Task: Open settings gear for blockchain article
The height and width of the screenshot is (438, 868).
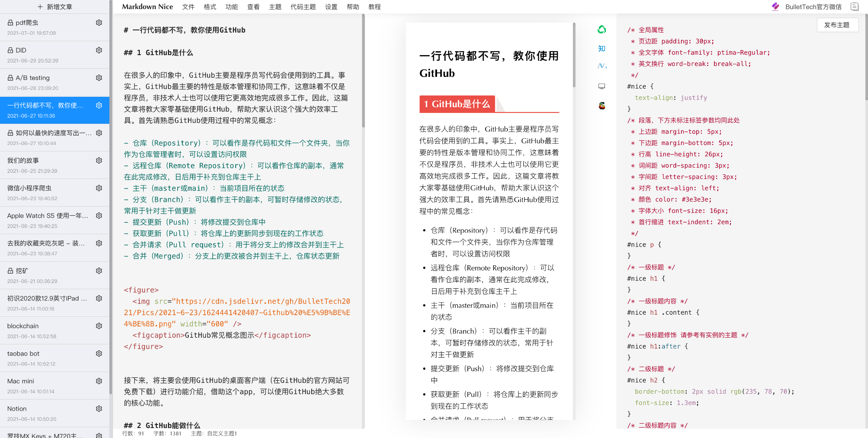Action: [99, 326]
